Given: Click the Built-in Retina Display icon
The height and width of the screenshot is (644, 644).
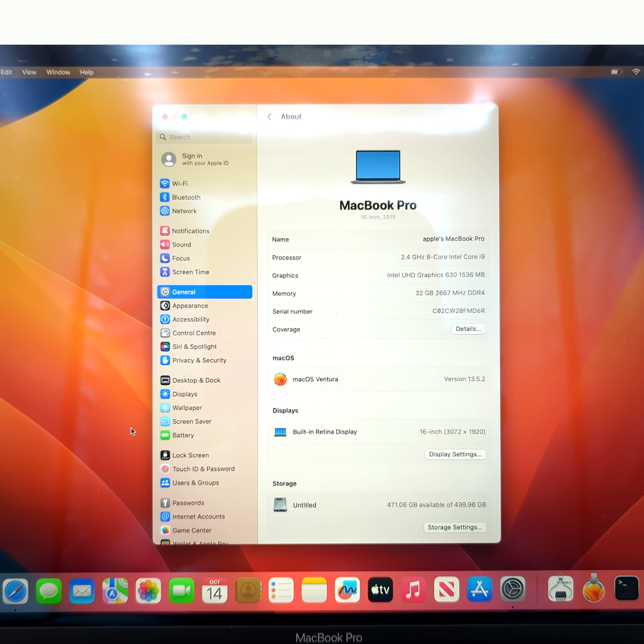Looking at the screenshot, I should point(280,432).
